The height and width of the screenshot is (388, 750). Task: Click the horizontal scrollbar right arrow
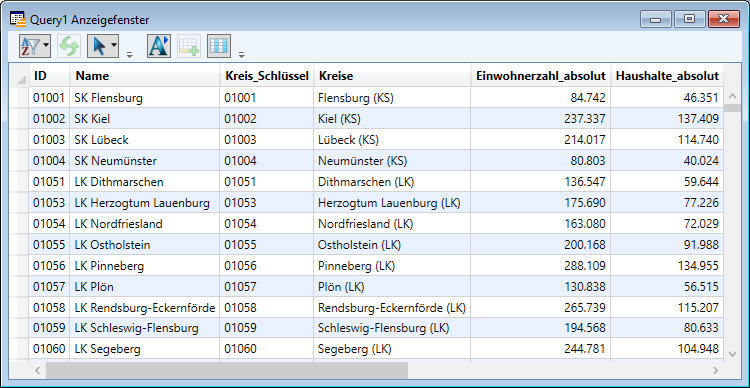pos(716,370)
